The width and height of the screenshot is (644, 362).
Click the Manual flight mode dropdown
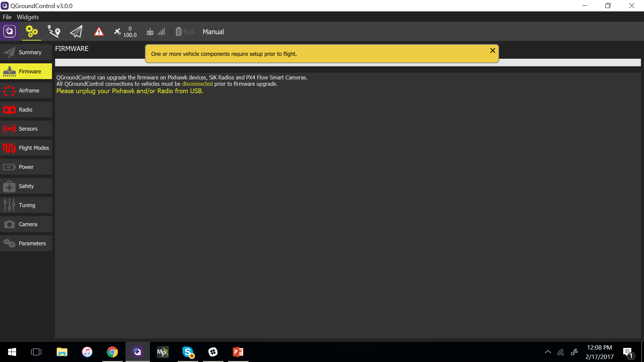213,32
